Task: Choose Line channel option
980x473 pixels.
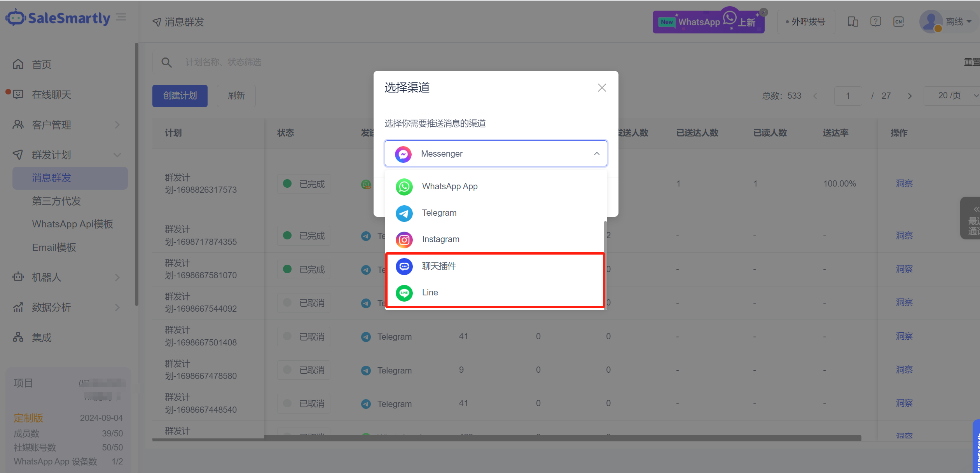Action: point(430,293)
